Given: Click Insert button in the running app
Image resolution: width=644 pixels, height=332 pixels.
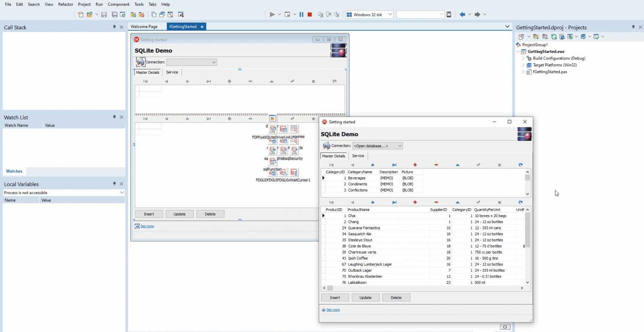Looking at the screenshot, I should coord(335,298).
